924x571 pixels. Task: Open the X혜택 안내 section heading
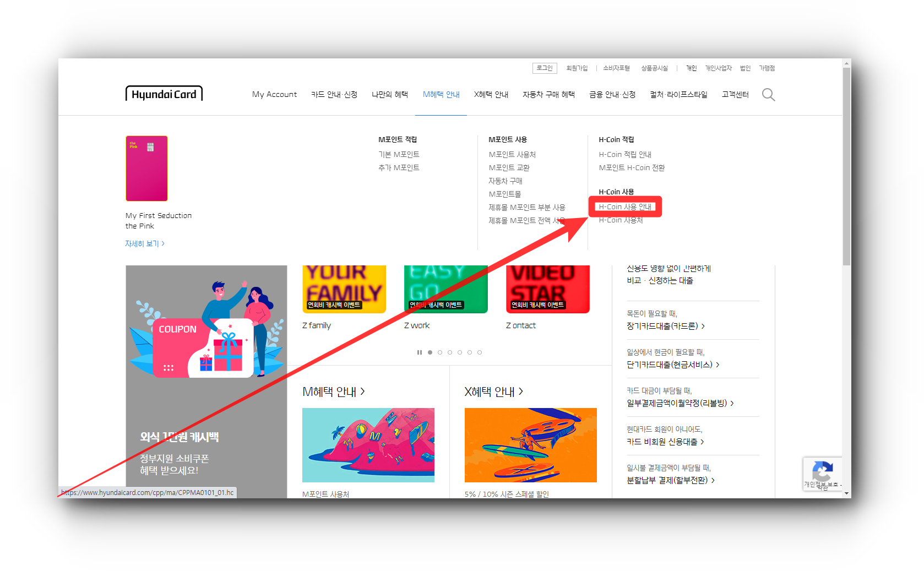tap(494, 391)
